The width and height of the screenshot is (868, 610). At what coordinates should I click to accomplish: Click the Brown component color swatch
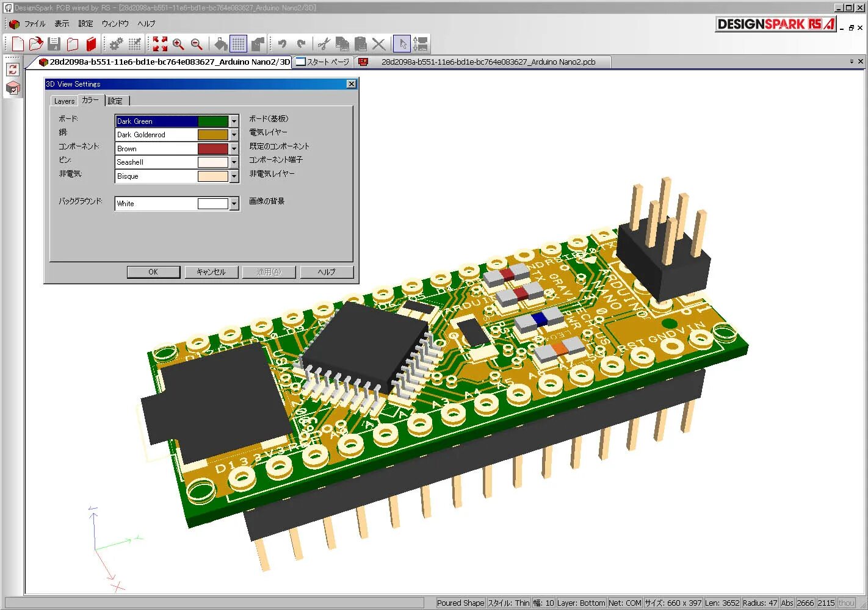(213, 149)
